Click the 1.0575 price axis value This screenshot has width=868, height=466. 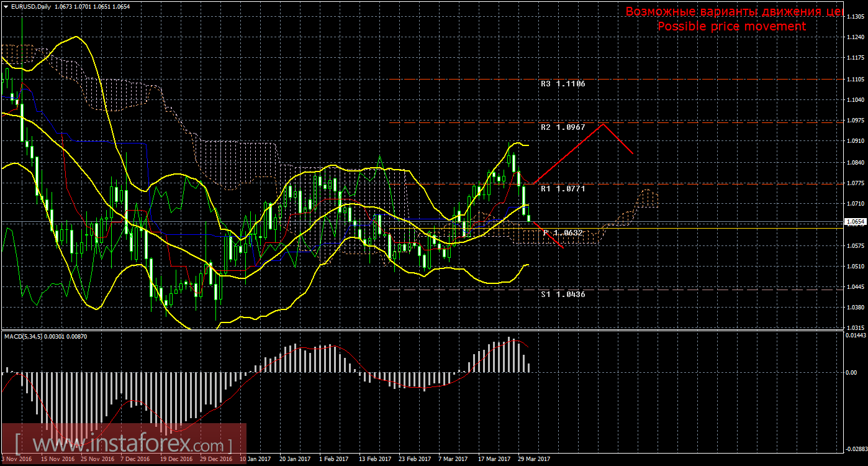(856, 245)
